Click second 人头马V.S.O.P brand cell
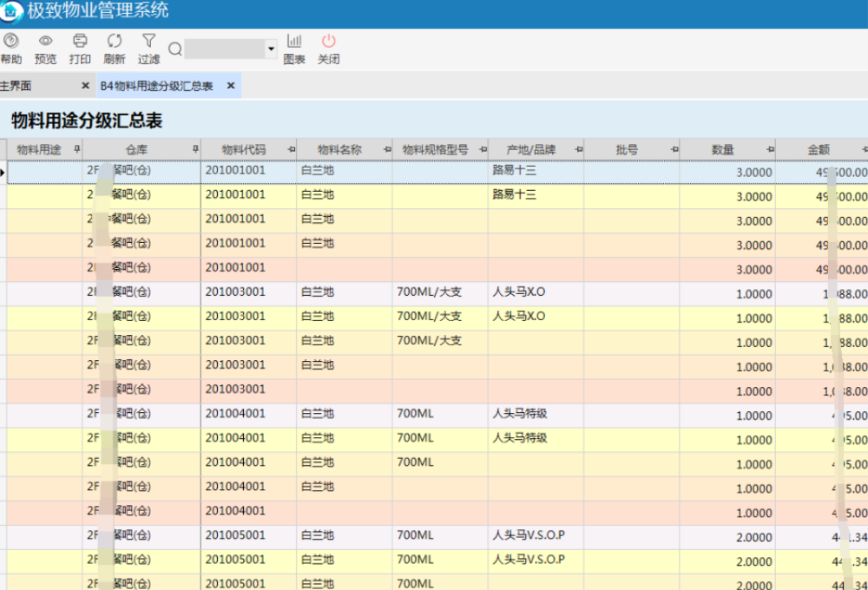 click(529, 560)
